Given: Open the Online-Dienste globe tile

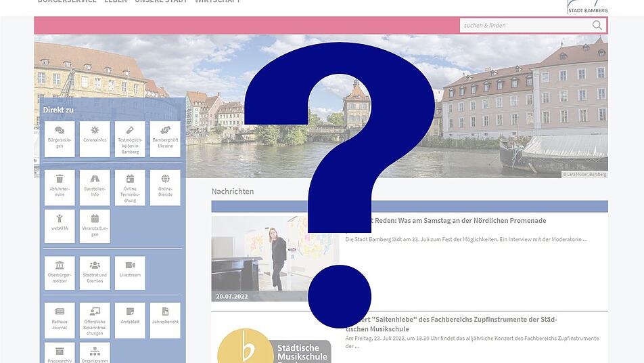Looking at the screenshot, I should point(165,188).
